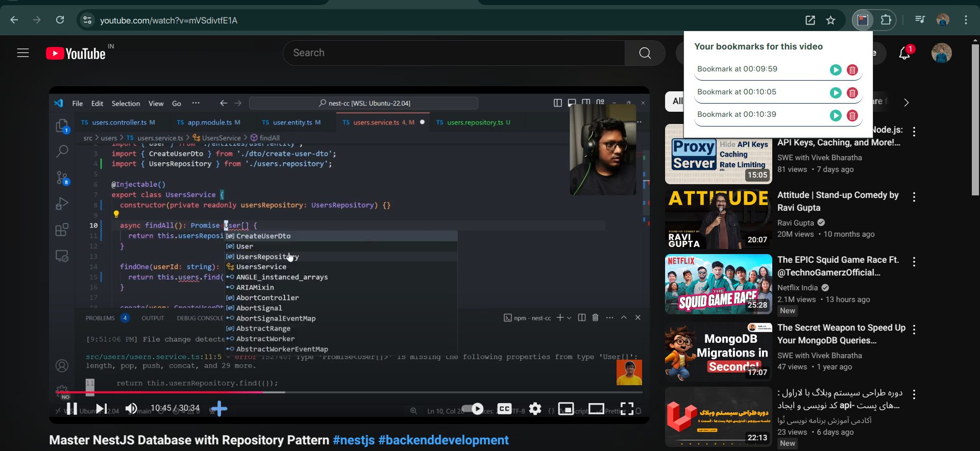Toggle the autoplay switch in the player
Viewport: 980px width, 451px height.
pyautogui.click(x=473, y=409)
